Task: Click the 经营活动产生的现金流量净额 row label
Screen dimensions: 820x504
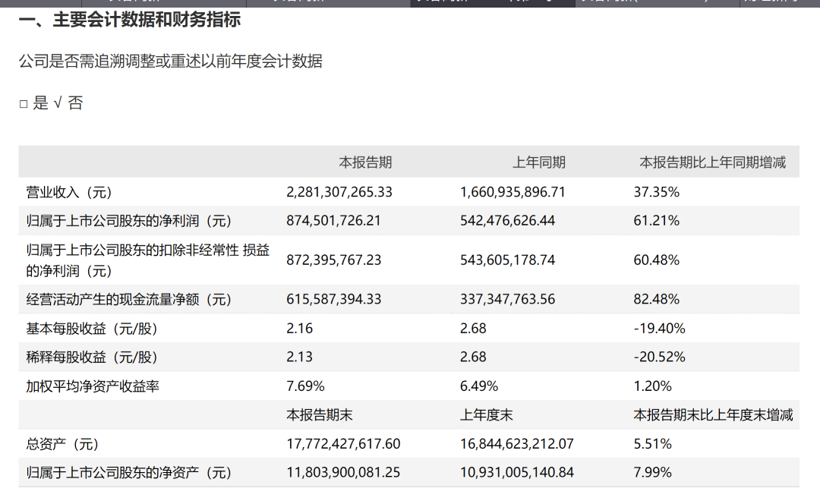Action: tap(129, 300)
